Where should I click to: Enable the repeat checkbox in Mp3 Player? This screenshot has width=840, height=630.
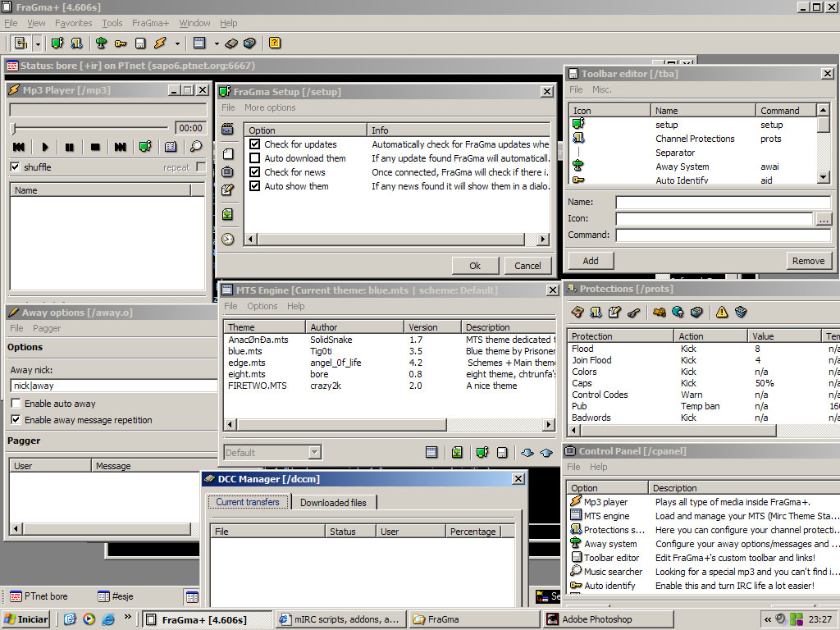pos(201,167)
